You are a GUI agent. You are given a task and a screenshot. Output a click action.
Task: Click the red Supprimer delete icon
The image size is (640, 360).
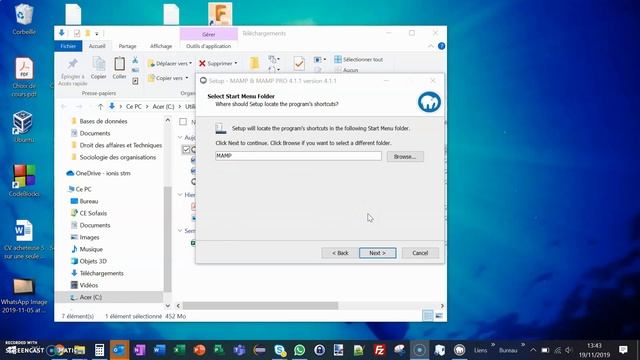pyautogui.click(x=202, y=63)
